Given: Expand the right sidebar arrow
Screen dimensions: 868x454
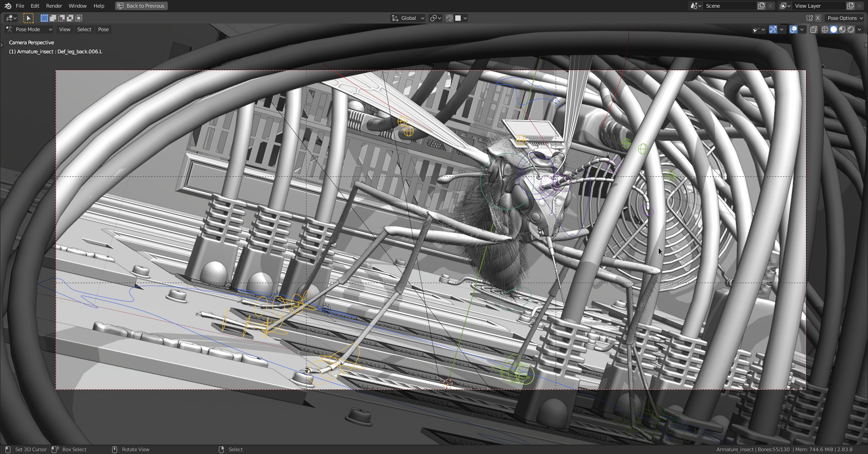Looking at the screenshot, I should click(x=866, y=44).
